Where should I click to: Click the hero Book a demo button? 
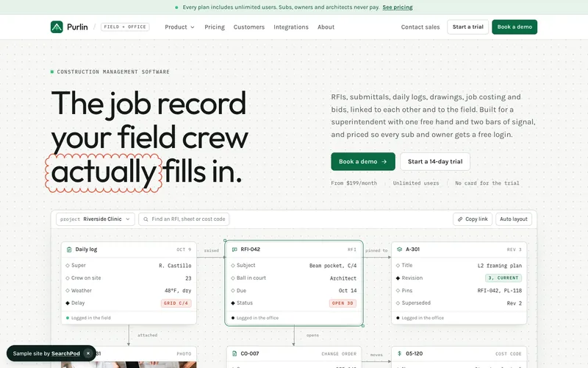click(363, 162)
